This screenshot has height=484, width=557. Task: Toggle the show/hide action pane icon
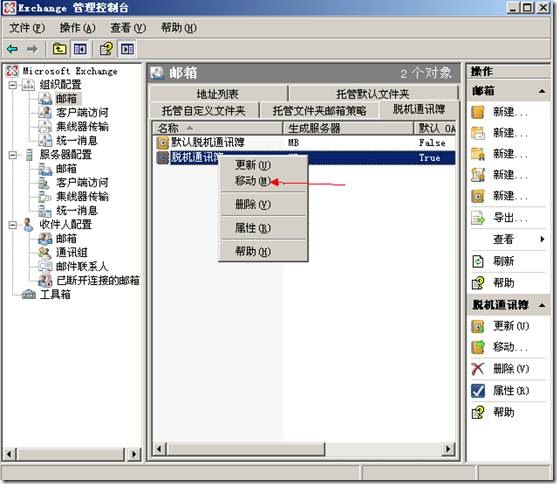127,49
